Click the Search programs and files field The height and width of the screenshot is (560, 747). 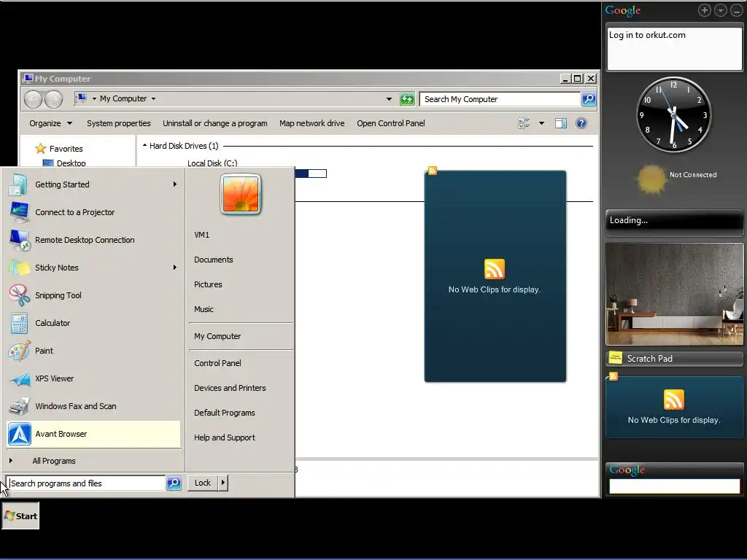86,483
